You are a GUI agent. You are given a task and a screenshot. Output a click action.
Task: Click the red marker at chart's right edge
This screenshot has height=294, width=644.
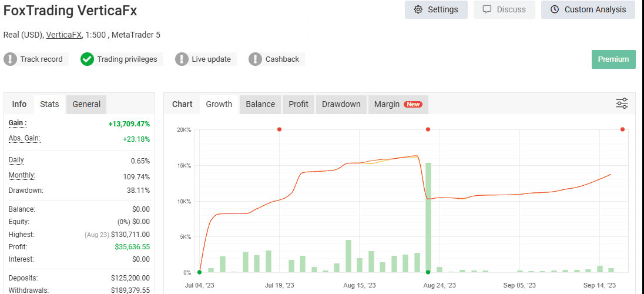coord(623,129)
